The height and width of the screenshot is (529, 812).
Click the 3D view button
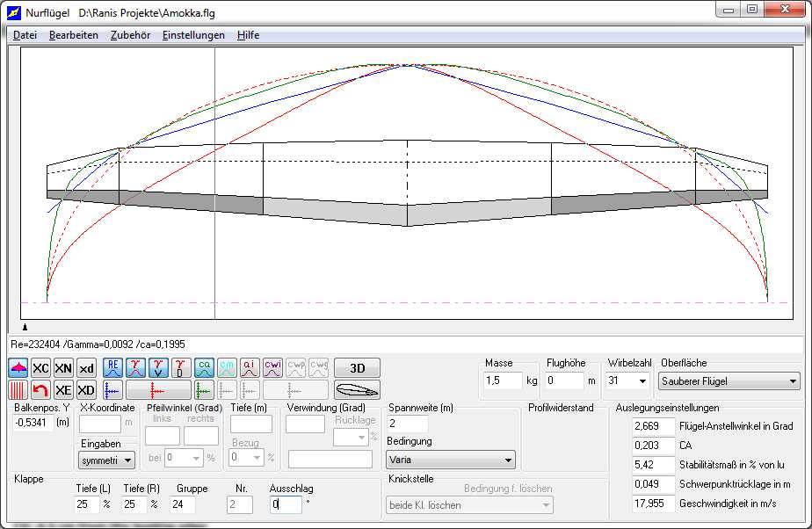[x=357, y=368]
